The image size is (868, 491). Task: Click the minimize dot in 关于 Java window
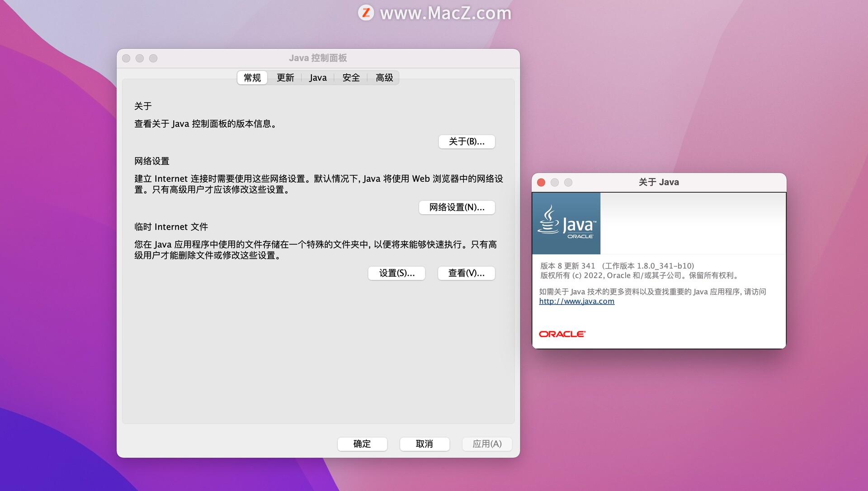(x=555, y=182)
